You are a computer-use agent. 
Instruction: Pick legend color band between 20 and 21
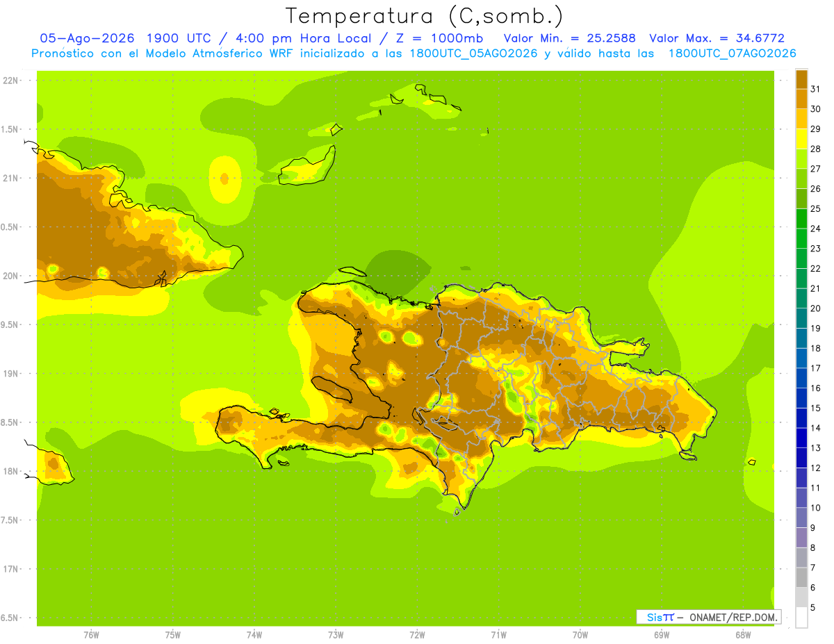pos(801,298)
